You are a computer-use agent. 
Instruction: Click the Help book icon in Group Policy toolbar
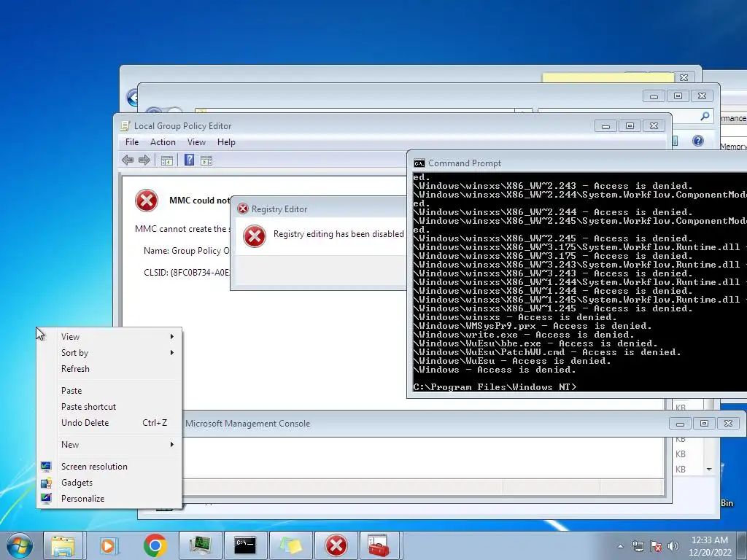[x=189, y=160]
